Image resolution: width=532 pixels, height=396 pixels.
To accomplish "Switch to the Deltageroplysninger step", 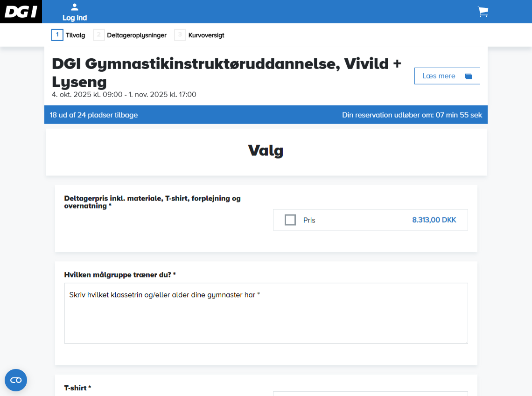I will [x=137, y=35].
